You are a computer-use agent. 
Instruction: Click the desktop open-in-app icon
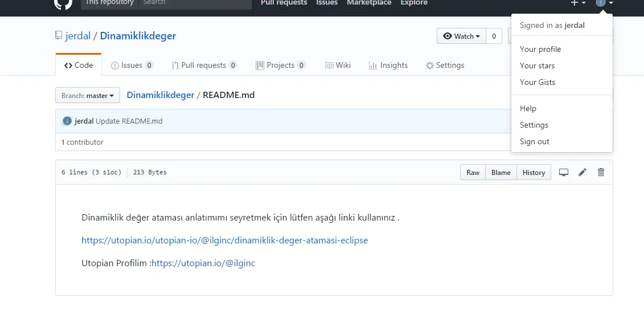coord(564,172)
